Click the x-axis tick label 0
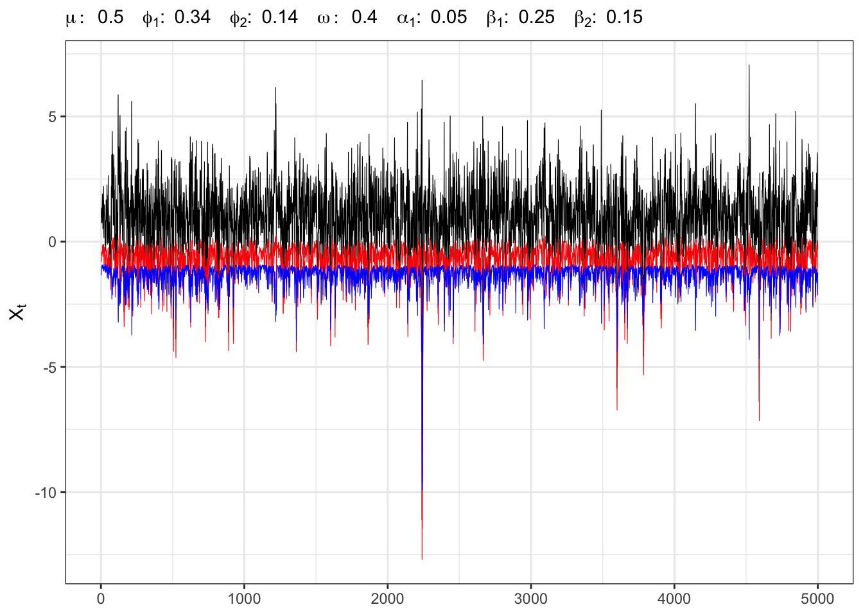 click(101, 599)
